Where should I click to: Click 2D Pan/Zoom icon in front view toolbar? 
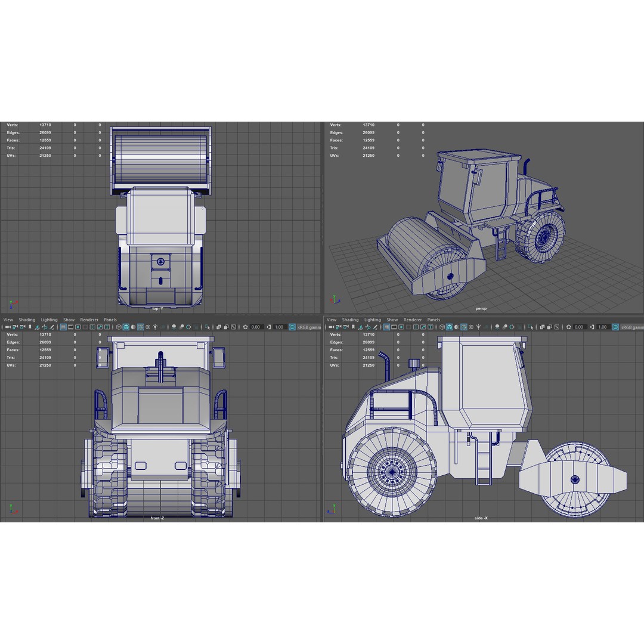(44, 327)
